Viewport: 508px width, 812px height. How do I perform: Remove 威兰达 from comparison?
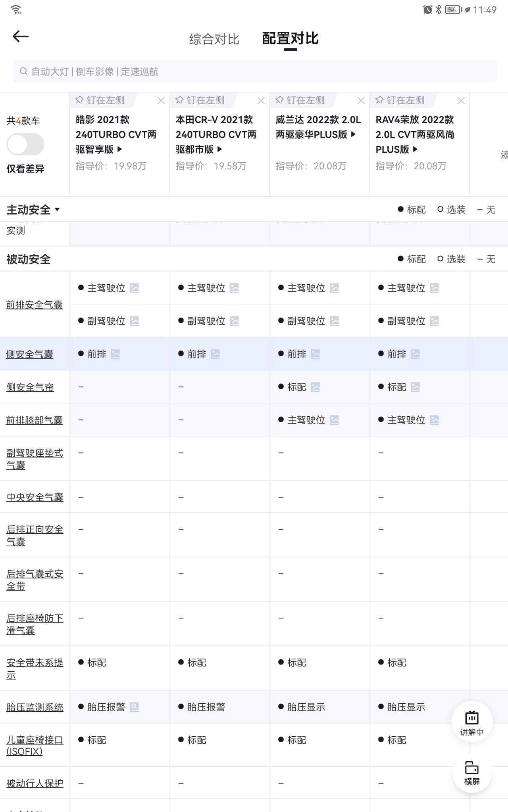tap(361, 101)
